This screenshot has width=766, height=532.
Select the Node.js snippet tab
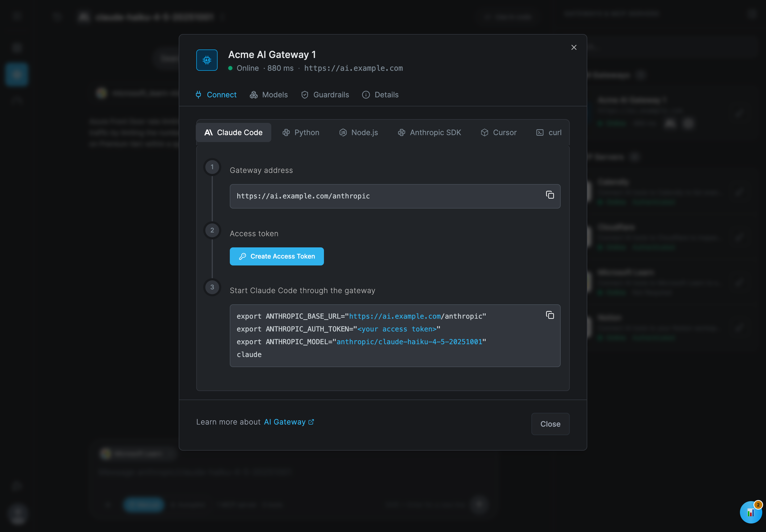[x=359, y=132]
